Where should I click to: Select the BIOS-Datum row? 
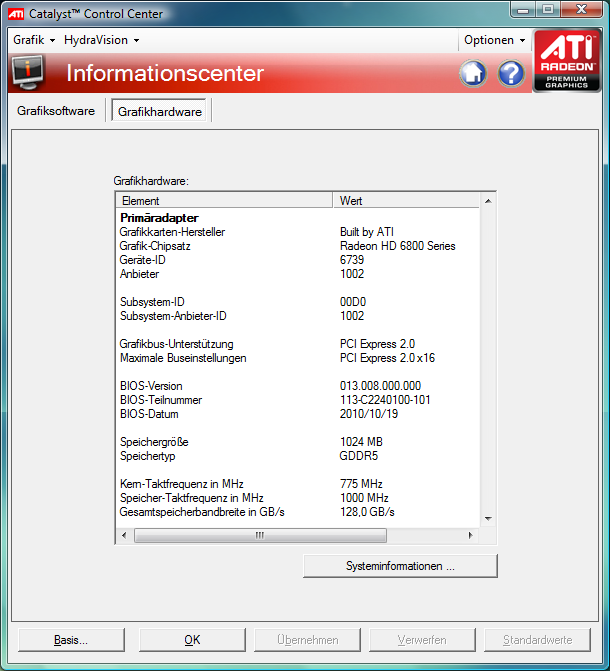click(298, 414)
